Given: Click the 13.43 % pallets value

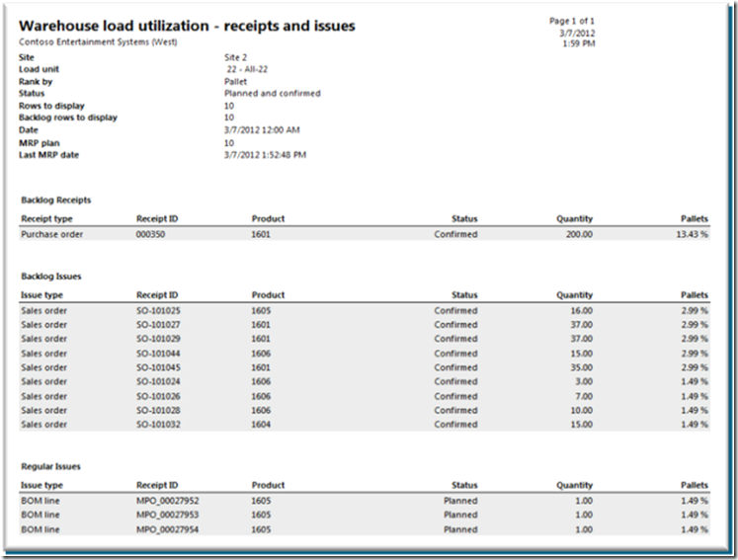Looking at the screenshot, I should click(x=691, y=234).
